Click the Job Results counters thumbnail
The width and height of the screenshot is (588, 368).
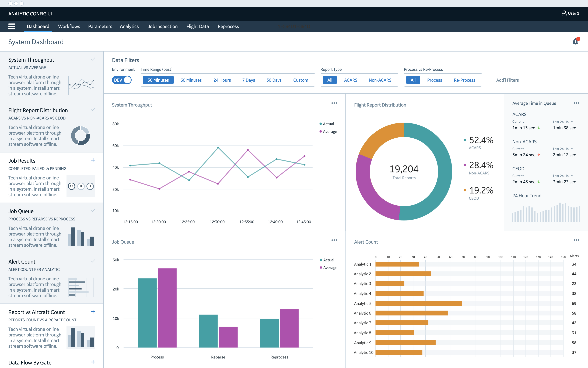(x=81, y=186)
